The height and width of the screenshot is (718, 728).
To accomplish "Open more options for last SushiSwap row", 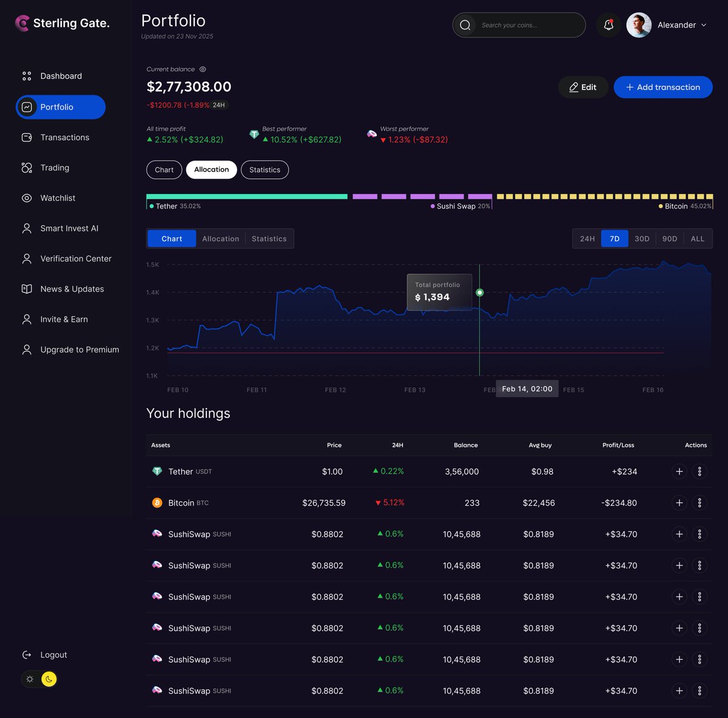I will tap(699, 691).
